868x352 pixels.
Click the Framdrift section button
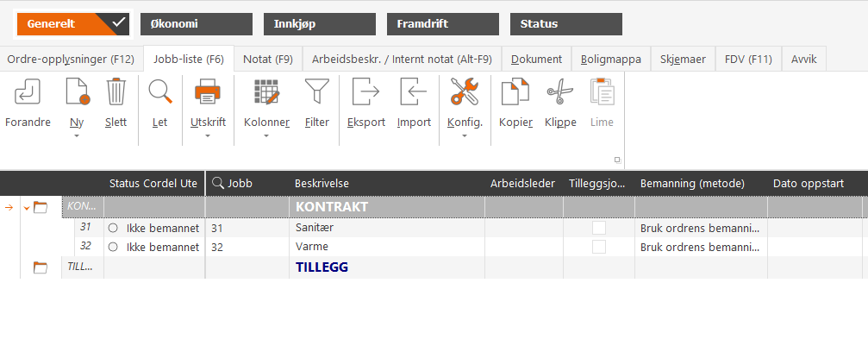(x=443, y=24)
